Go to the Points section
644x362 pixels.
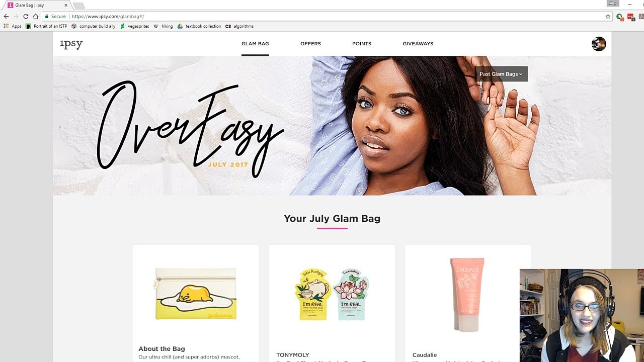click(362, 44)
